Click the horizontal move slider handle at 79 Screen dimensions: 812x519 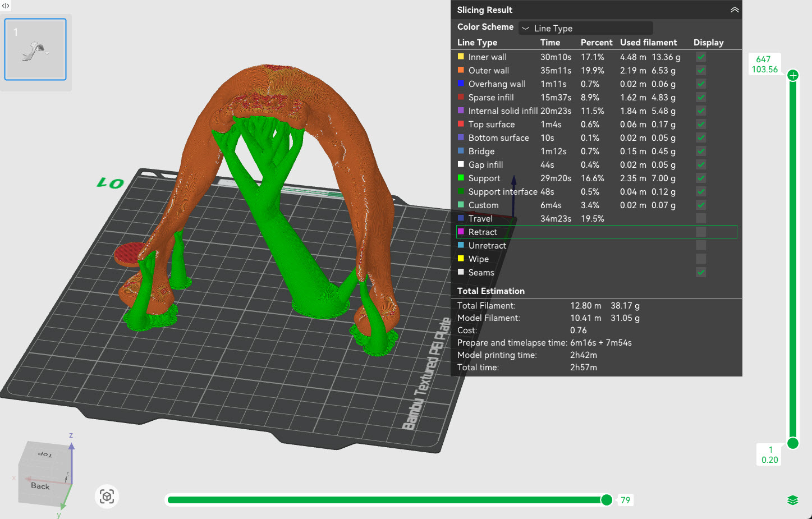click(606, 500)
